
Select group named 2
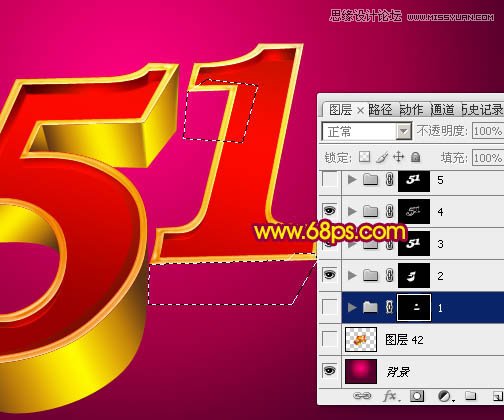click(440, 276)
